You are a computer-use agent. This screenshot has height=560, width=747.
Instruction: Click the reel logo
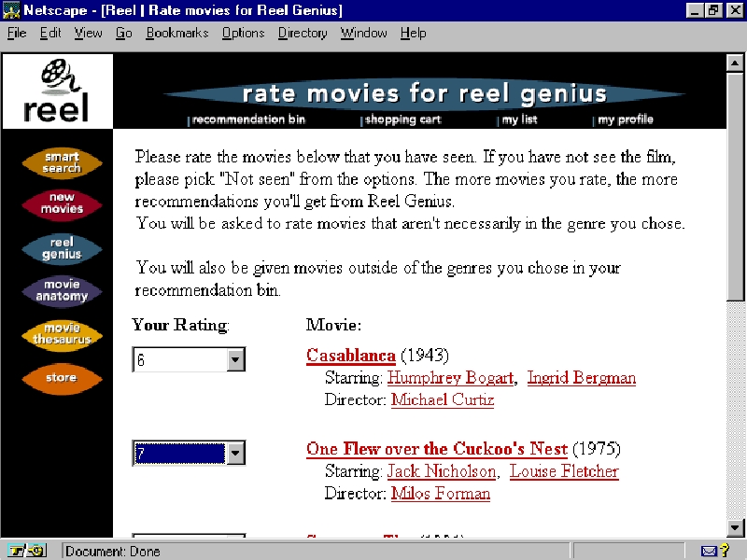[x=57, y=91]
